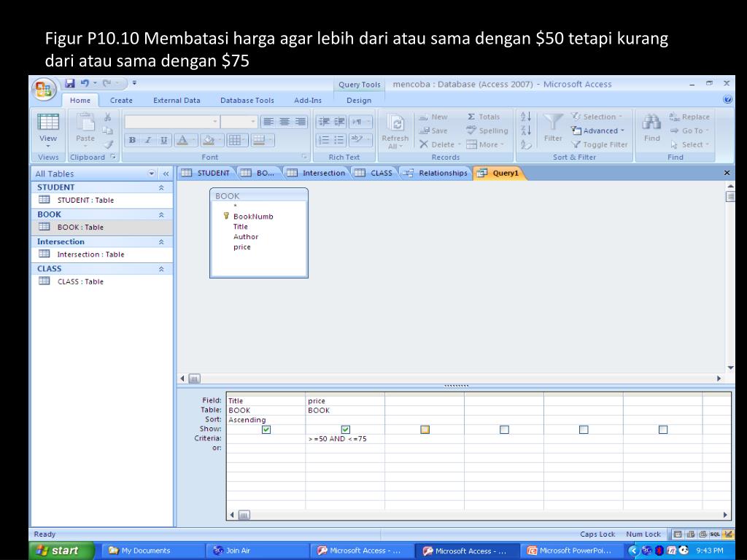Uncheck Show box for Title field
This screenshot has height=560, width=747.
point(266,429)
